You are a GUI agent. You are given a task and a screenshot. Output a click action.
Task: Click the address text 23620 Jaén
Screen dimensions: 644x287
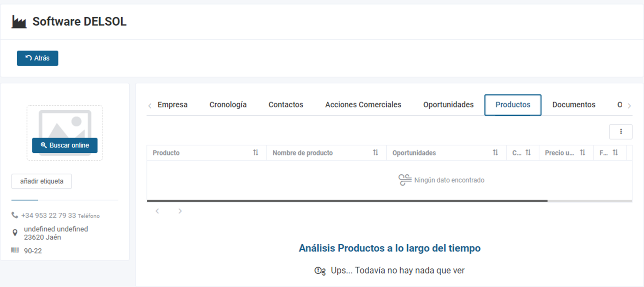click(x=43, y=237)
